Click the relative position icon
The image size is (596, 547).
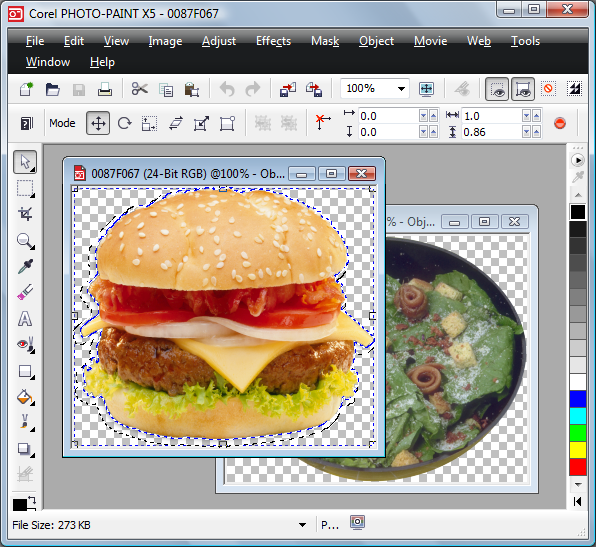[x=322, y=122]
